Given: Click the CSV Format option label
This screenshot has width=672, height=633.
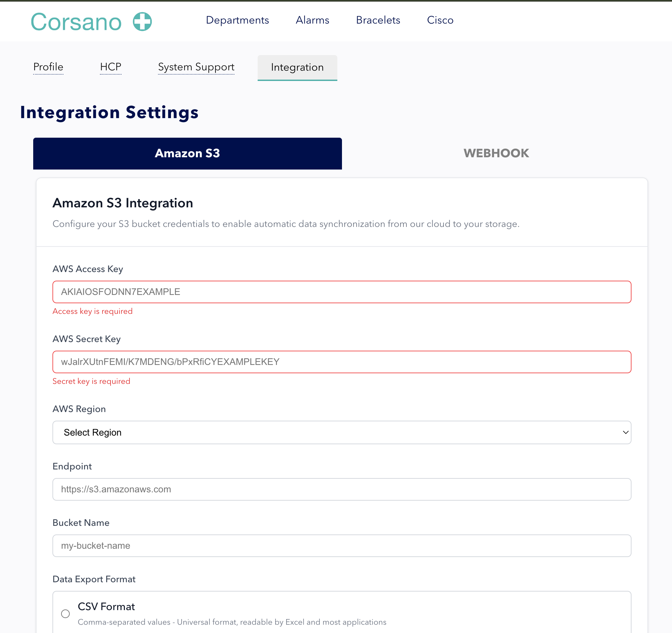Looking at the screenshot, I should tap(106, 607).
